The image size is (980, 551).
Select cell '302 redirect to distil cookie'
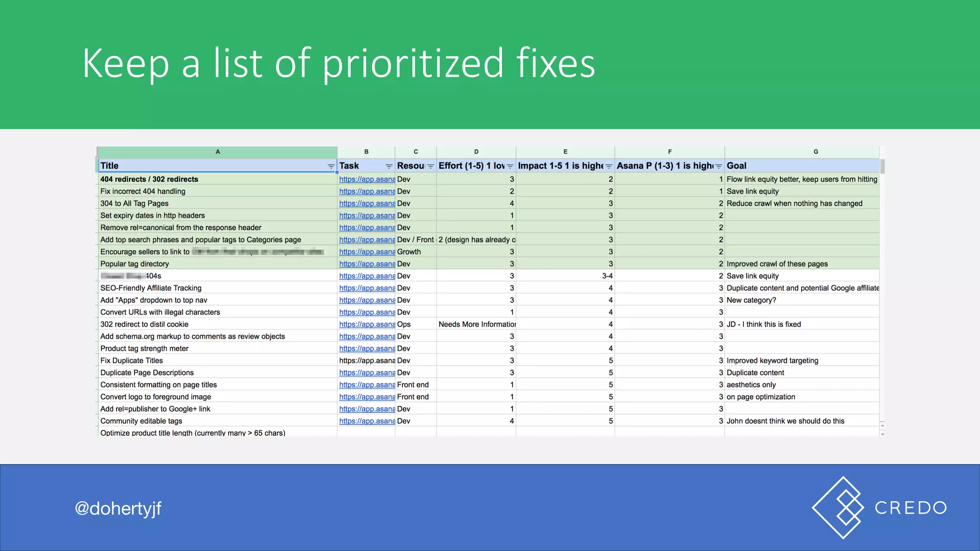pos(218,324)
